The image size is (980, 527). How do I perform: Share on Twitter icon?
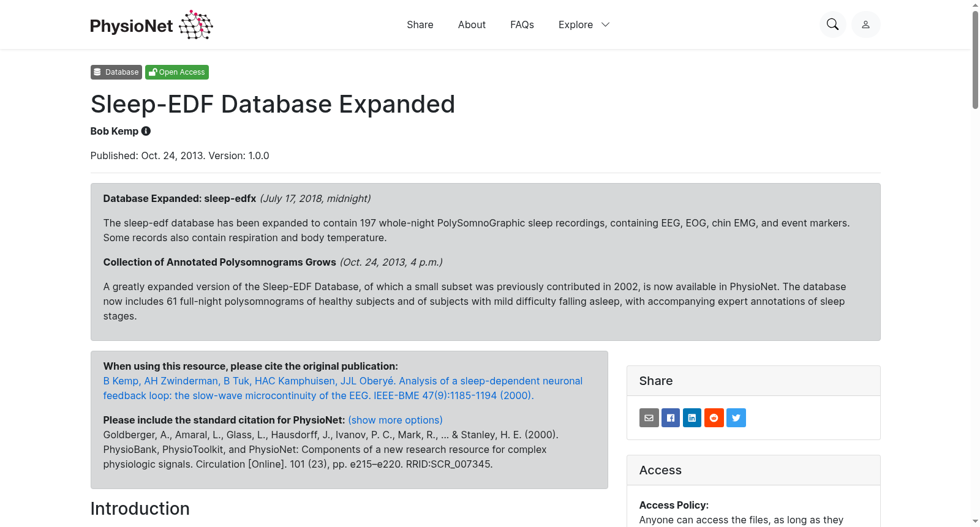click(736, 417)
